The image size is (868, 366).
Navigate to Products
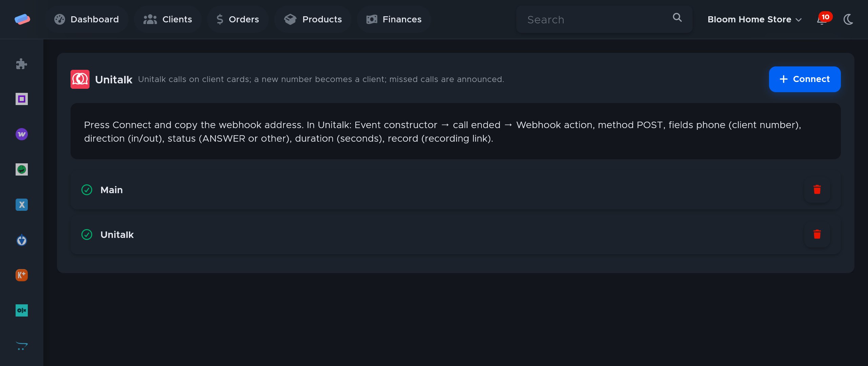[313, 19]
